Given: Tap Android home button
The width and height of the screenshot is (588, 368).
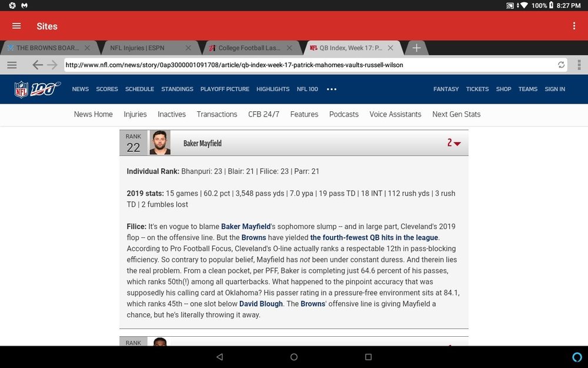Looking at the screenshot, I should click(x=294, y=357).
